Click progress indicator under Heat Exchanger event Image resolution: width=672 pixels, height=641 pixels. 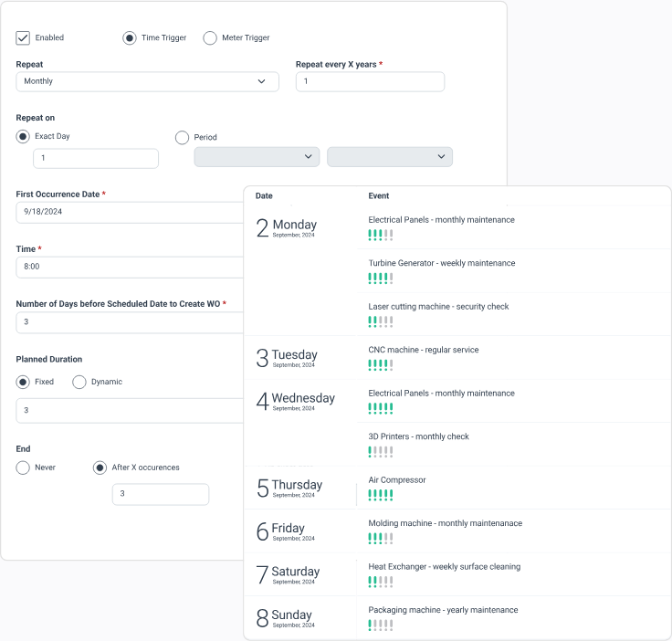381,581
